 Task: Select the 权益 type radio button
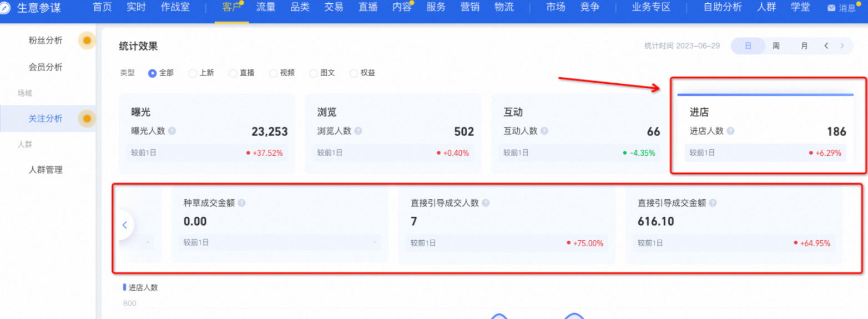pyautogui.click(x=354, y=73)
